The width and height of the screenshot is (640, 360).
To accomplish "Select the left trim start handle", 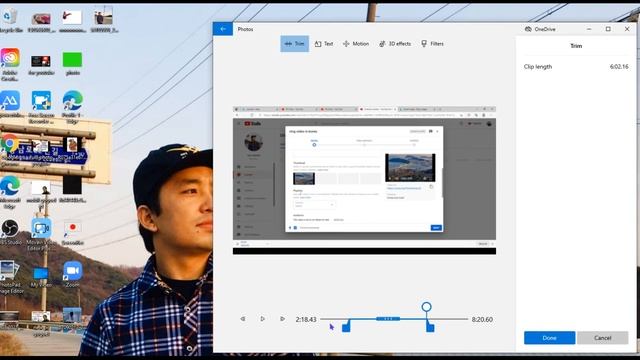I will tap(346, 327).
